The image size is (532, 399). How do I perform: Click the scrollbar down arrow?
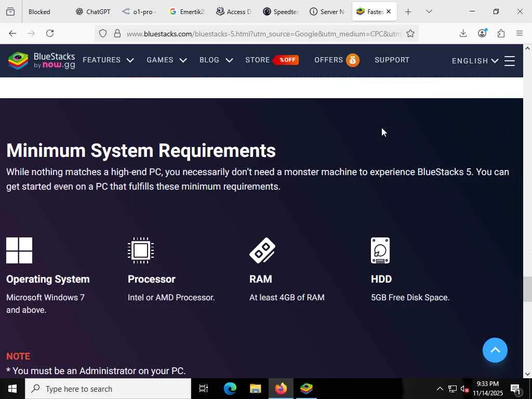[527, 374]
